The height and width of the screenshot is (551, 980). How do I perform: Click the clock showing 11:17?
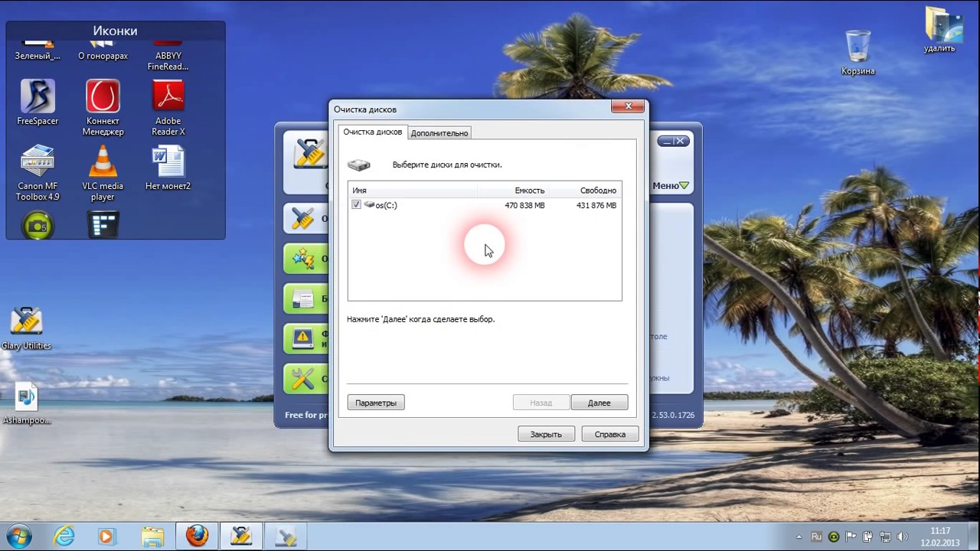[940, 530]
